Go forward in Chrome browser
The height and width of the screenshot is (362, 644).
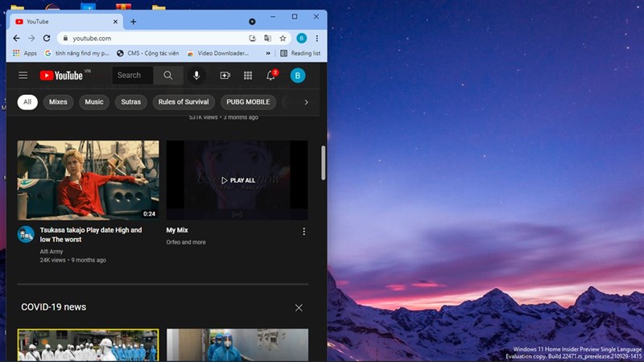(31, 38)
